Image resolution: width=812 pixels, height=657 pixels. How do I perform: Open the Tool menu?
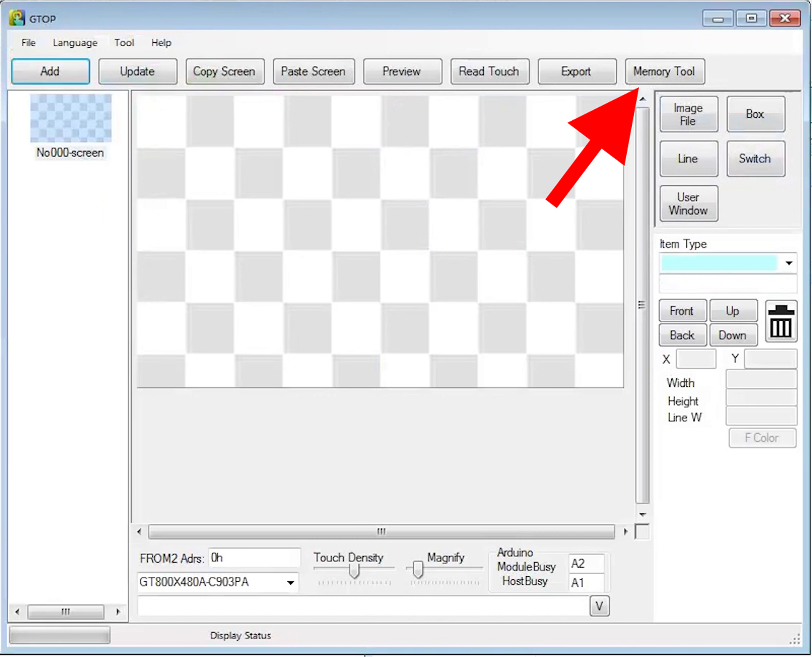click(124, 43)
